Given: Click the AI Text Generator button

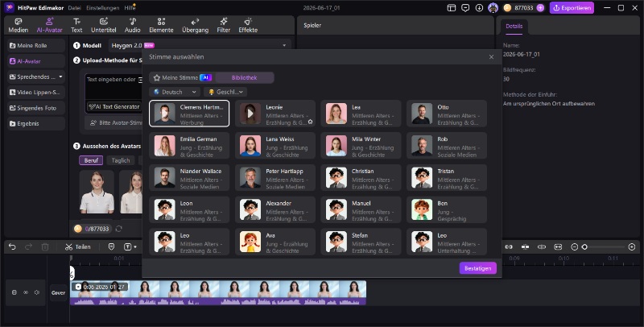Looking at the screenshot, I should click(x=114, y=107).
